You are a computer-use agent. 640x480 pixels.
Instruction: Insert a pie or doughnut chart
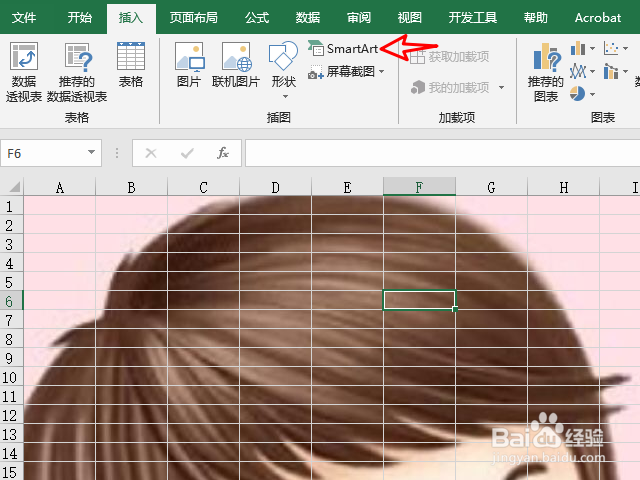pos(578,94)
